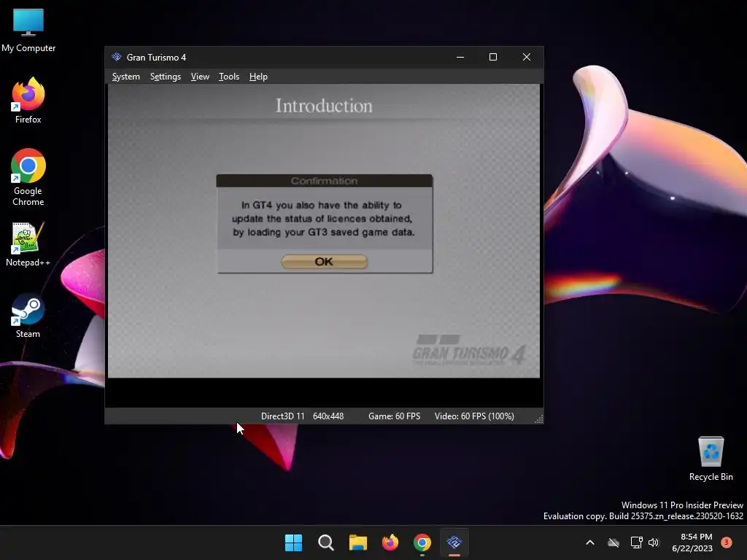Open the System menu
Screen dimensions: 747x560
(x=125, y=77)
